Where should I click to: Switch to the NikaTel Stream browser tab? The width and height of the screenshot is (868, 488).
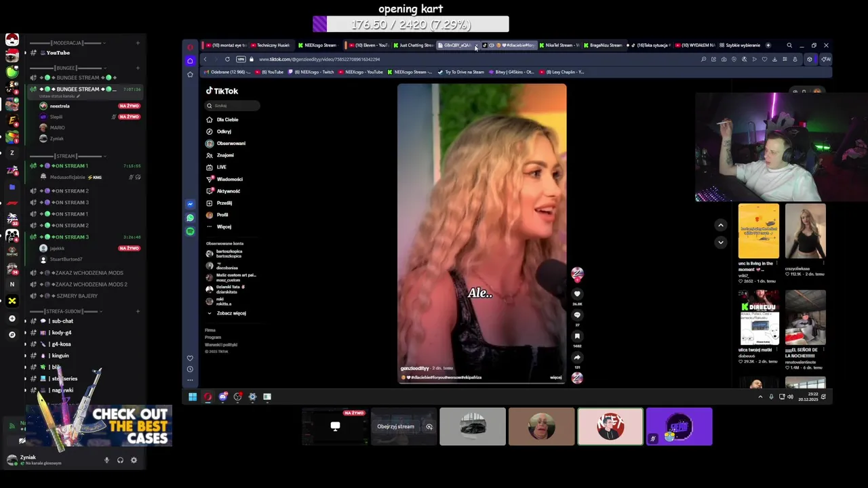559,45
